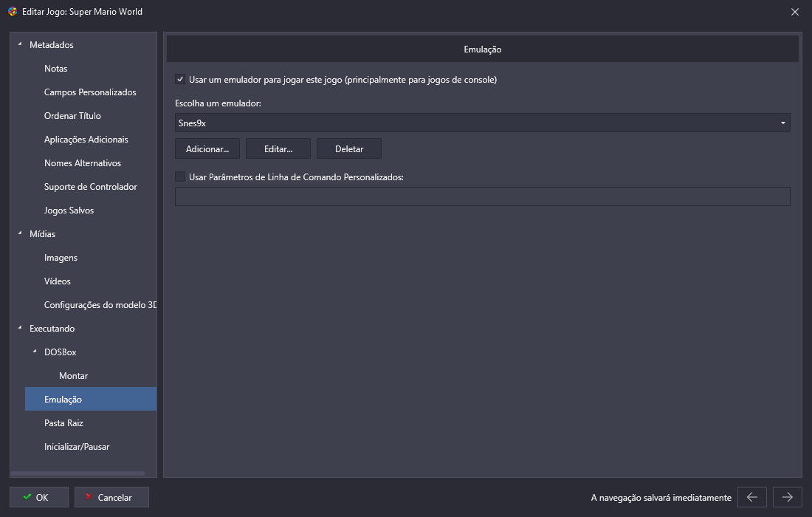Click the Adicionar... emulator button
This screenshot has width=812, height=517.
[207, 148]
